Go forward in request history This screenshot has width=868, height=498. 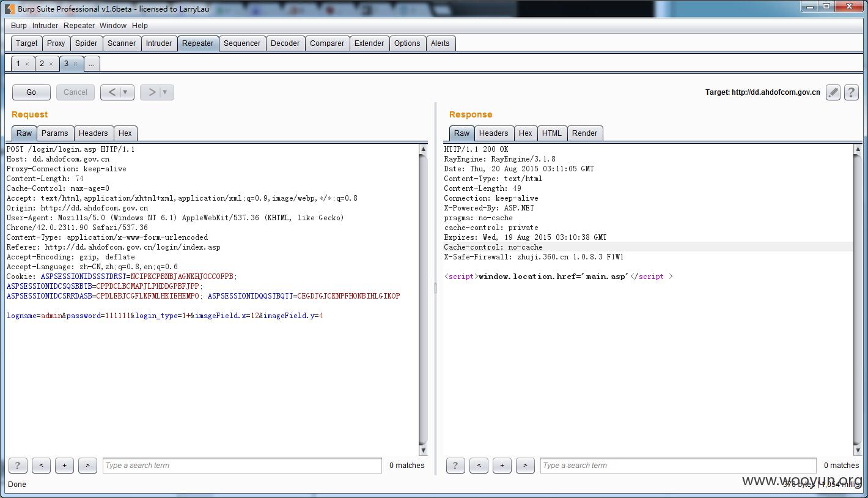[152, 92]
